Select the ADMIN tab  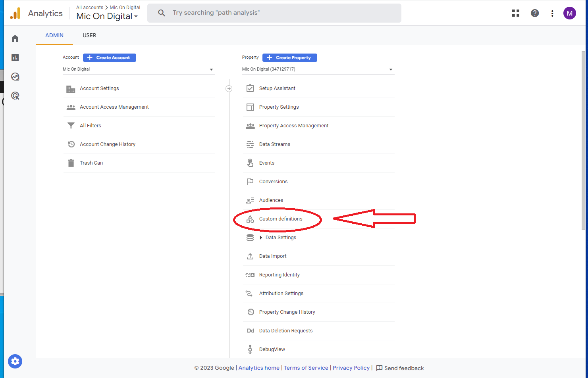54,35
